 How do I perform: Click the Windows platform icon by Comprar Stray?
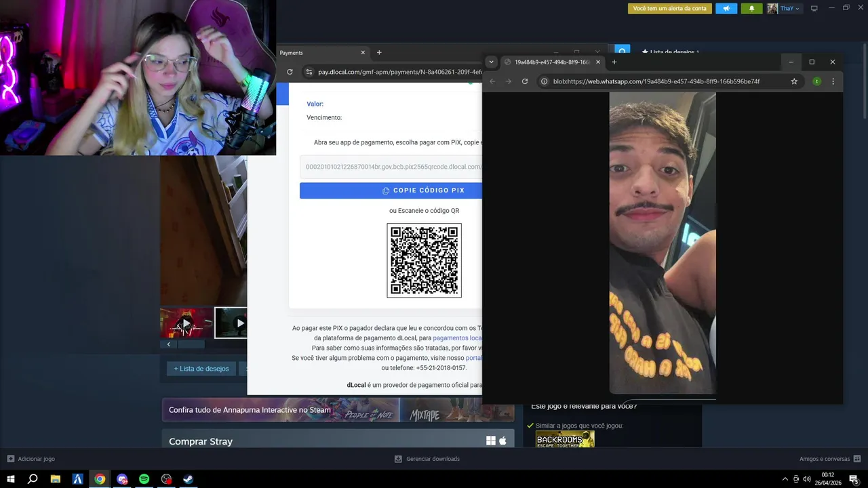coord(491,441)
